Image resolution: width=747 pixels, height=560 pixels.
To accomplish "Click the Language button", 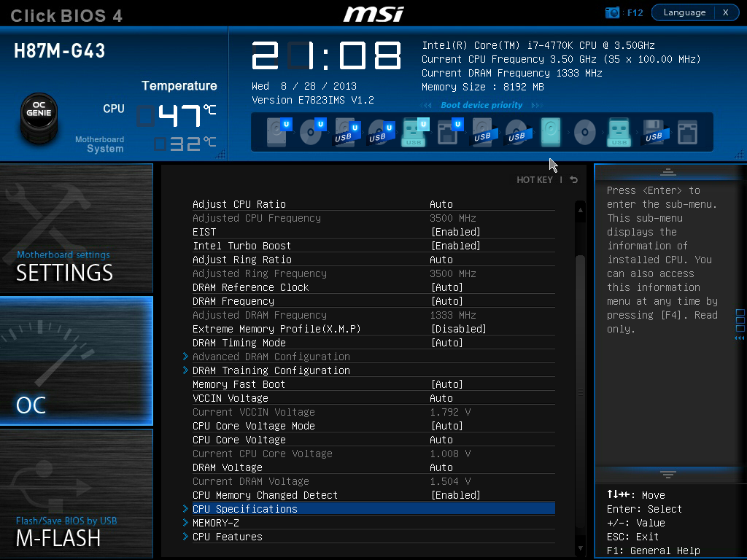I will click(x=684, y=12).
